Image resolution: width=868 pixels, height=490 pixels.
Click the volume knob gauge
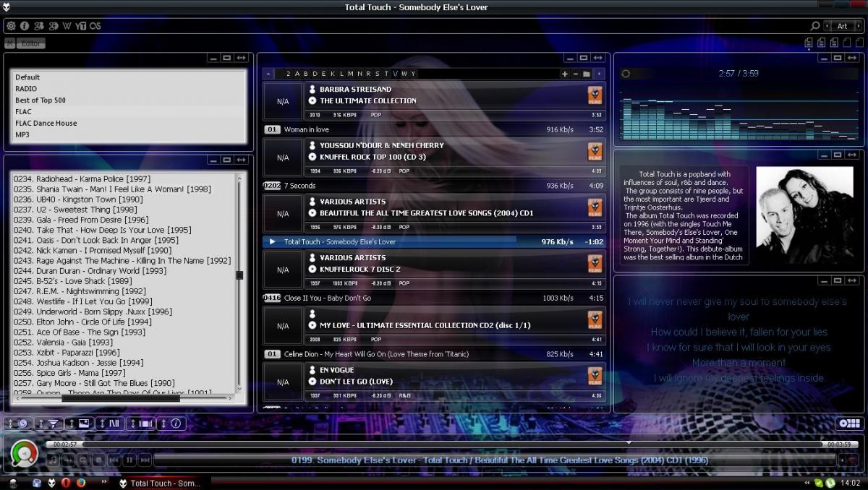[x=25, y=454]
